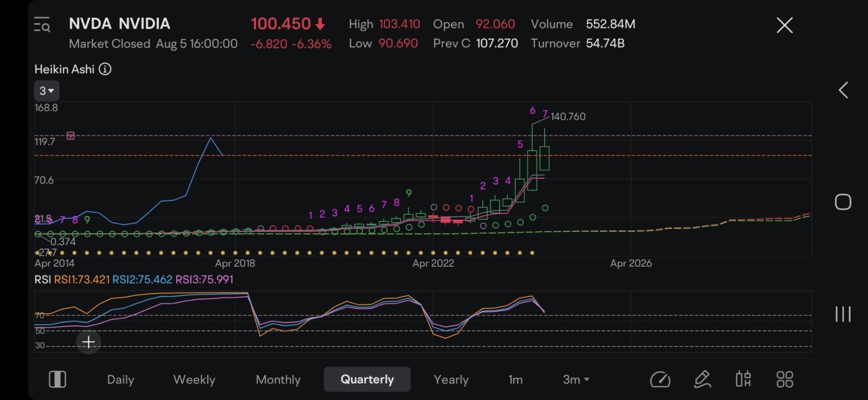Open the 3m interval dropdown

tap(576, 379)
